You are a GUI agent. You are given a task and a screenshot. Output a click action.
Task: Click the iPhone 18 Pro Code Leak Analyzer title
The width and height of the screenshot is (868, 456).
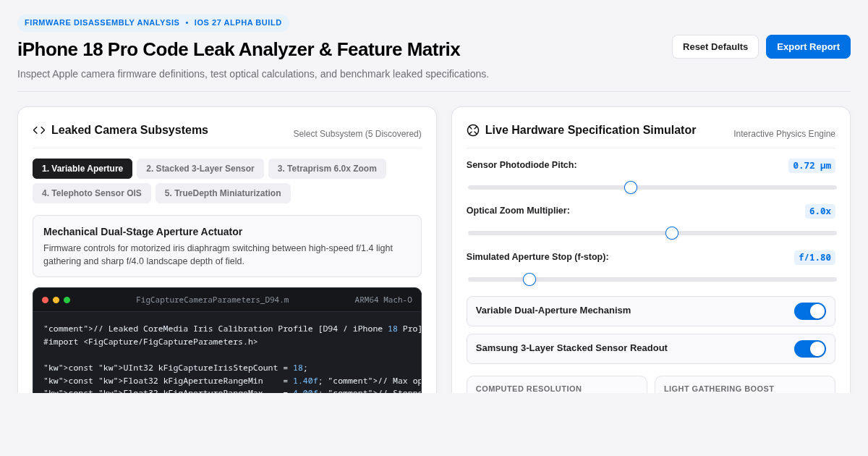point(239,49)
